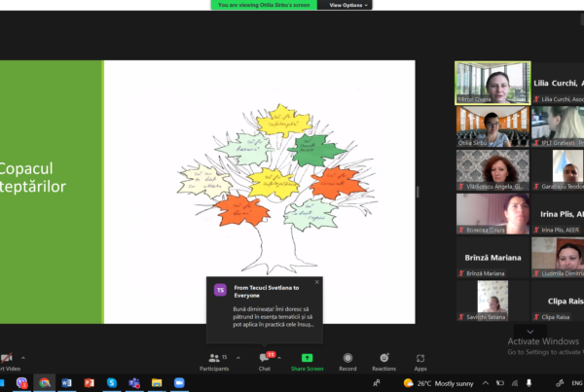Expand the View Options dropdown
This screenshot has height=392, width=584.
pos(349,5)
